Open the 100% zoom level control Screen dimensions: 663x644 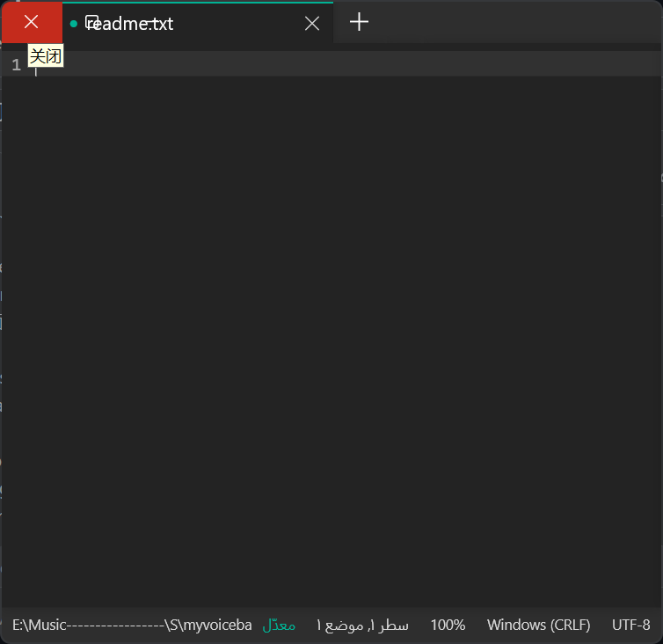448,625
